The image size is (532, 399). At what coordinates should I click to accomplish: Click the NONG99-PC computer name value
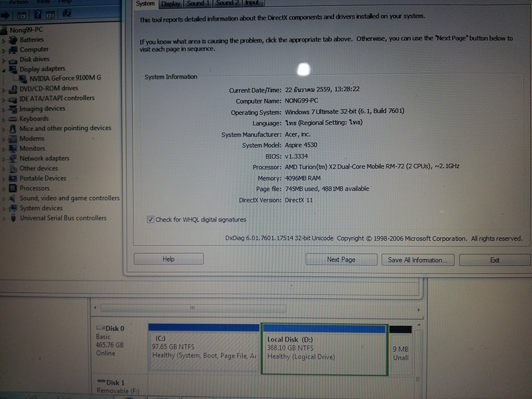(x=301, y=101)
